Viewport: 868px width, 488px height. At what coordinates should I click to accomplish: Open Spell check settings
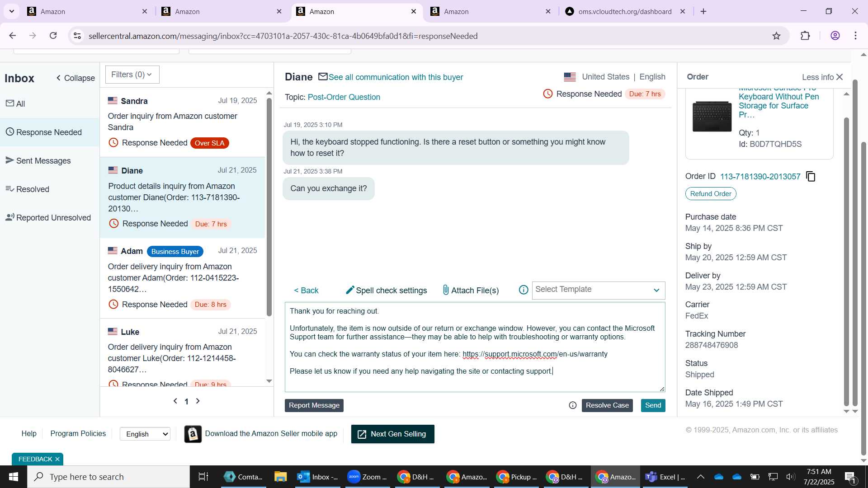click(x=386, y=290)
